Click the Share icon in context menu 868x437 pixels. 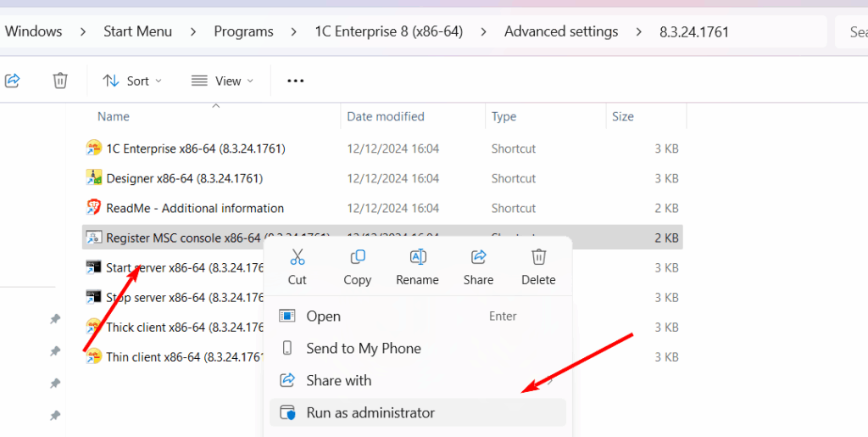(478, 257)
